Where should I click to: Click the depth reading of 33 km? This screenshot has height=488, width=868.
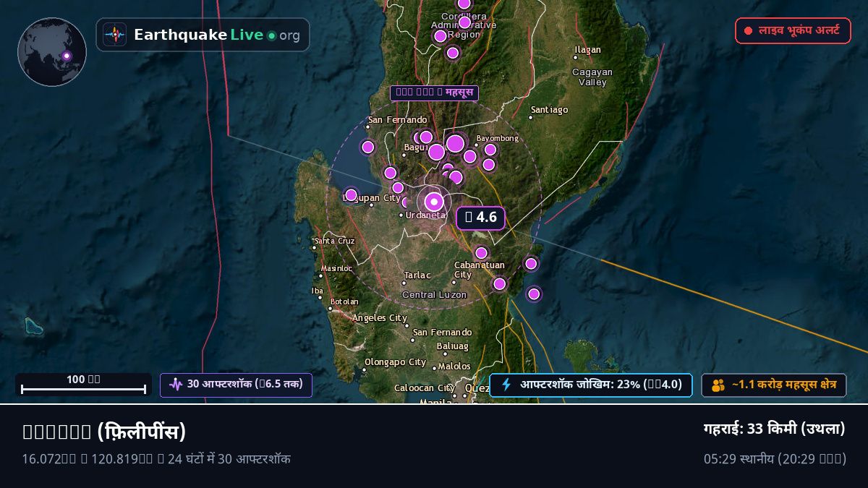774,429
